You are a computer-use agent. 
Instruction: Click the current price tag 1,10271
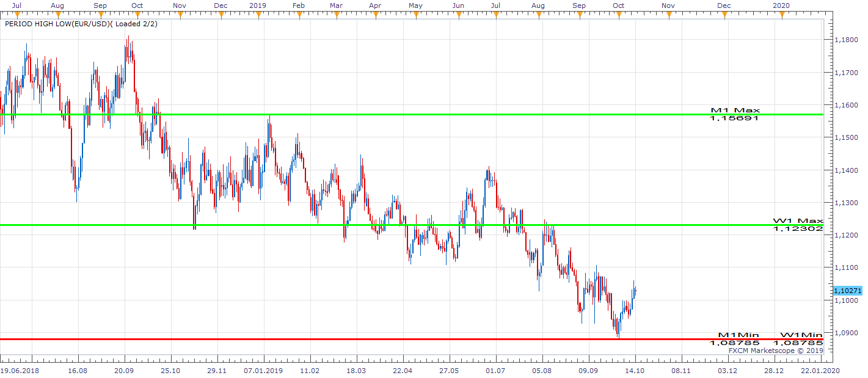[x=847, y=291]
